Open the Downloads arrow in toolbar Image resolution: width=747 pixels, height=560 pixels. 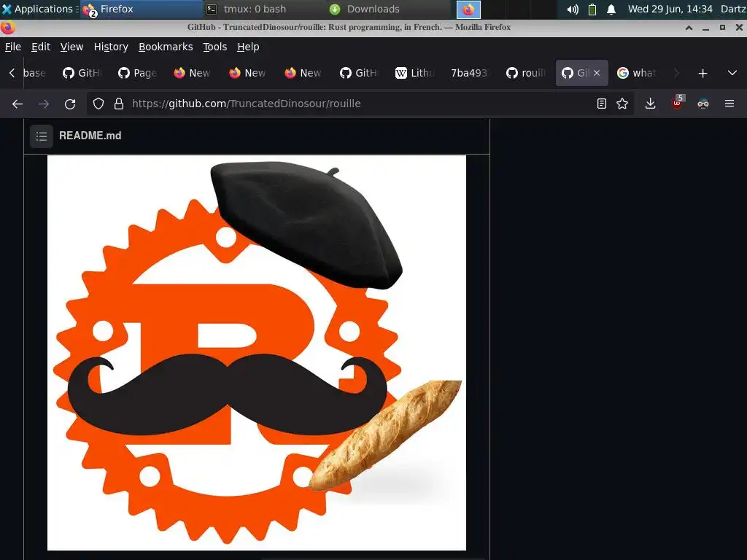click(650, 104)
